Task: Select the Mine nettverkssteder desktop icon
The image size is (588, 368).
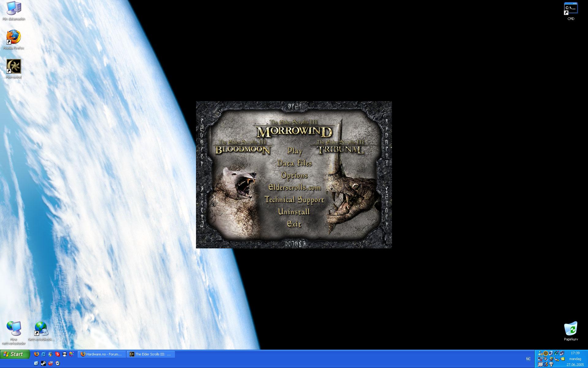Action: (14, 333)
